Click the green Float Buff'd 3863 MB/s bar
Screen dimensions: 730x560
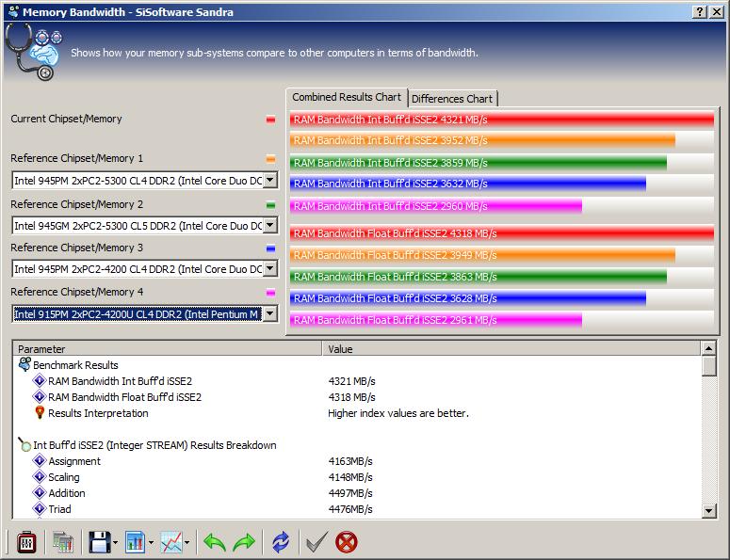coord(479,277)
